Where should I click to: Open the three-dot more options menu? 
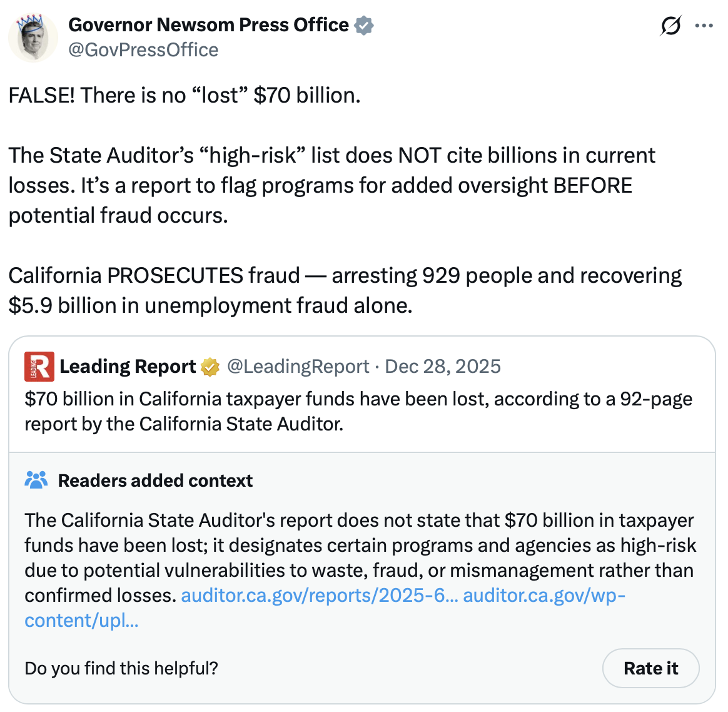click(704, 26)
